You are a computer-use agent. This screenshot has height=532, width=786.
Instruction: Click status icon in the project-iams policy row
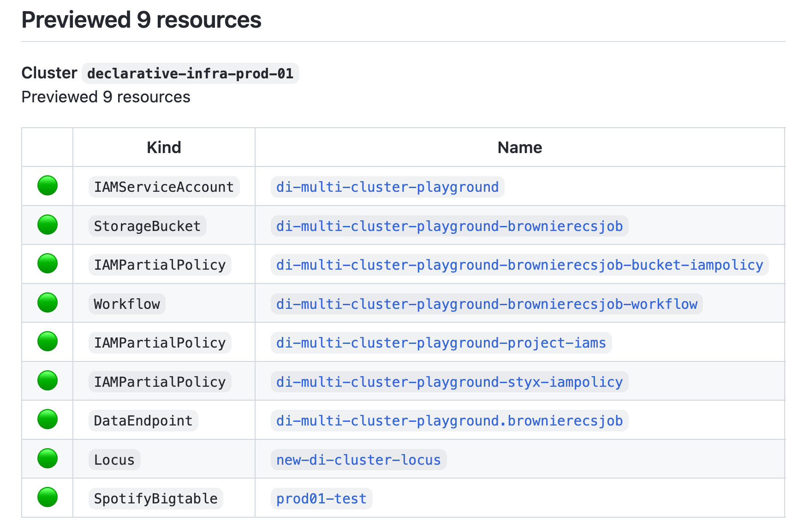[48, 342]
